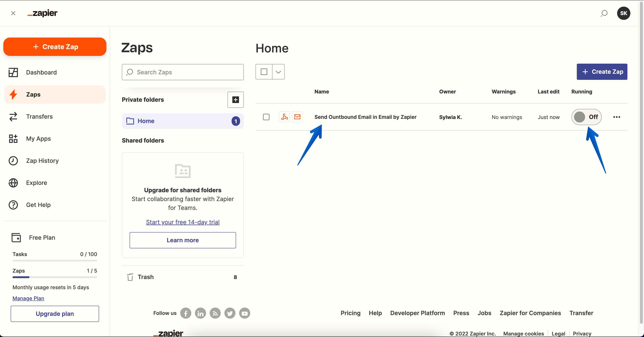Open Zapier for Companies link
The image size is (644, 337).
click(x=530, y=313)
